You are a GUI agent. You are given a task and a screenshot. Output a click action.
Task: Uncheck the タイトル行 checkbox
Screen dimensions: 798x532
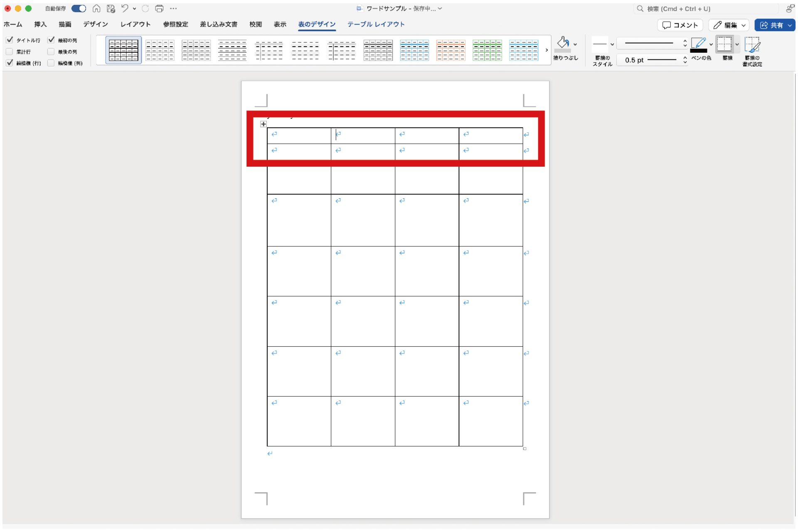[10, 40]
